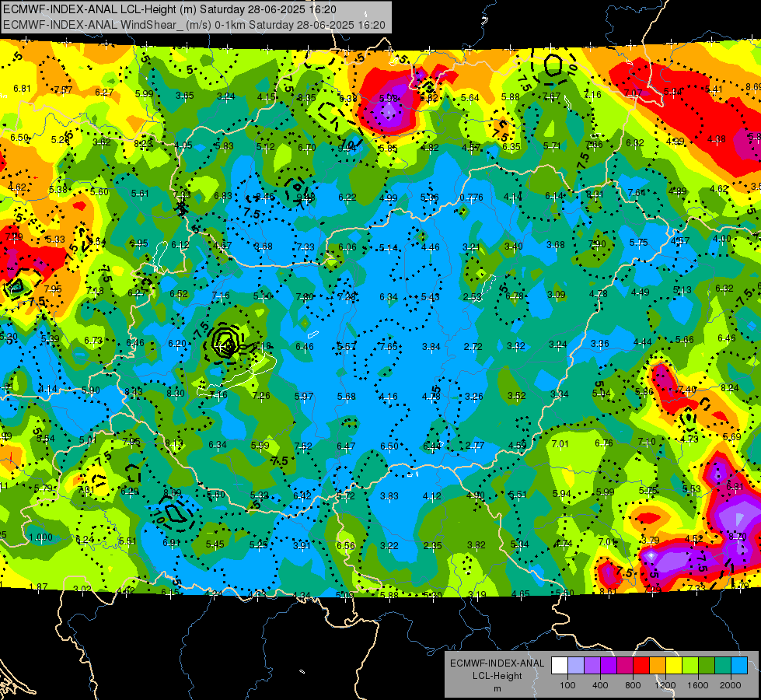This screenshot has height=700, width=761.
Task: Click the grid value 7.90
Action: coord(597,244)
